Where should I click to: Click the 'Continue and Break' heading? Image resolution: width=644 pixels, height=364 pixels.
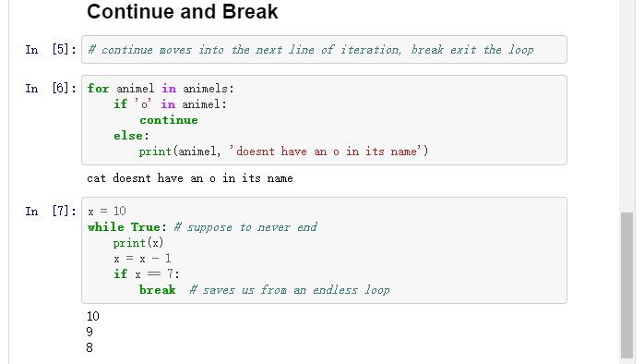tap(183, 11)
